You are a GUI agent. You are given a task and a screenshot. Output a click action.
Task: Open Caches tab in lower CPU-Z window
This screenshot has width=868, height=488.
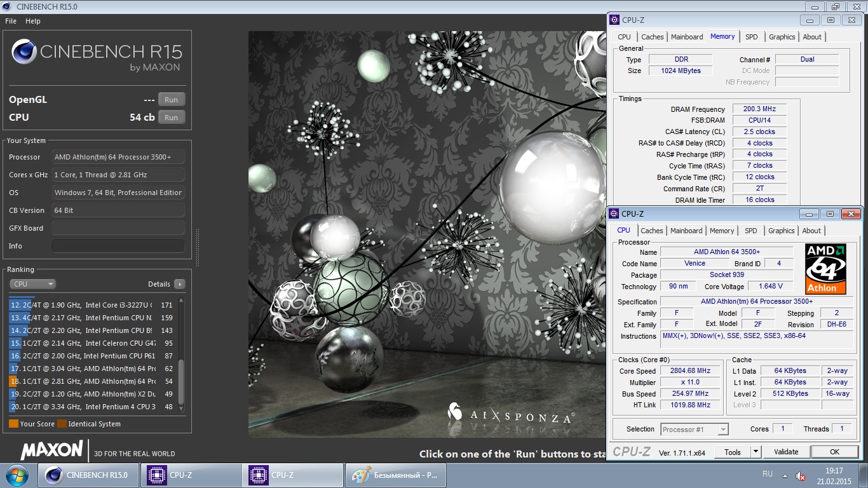point(651,231)
